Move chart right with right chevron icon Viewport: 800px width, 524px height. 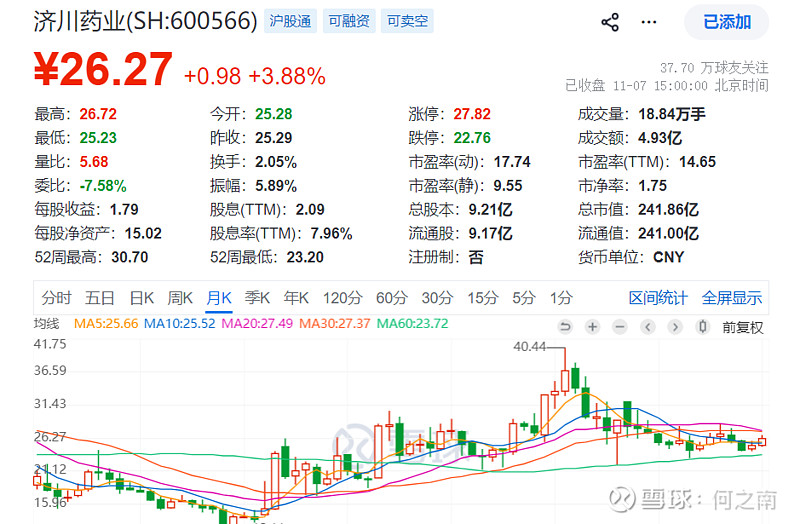675,327
